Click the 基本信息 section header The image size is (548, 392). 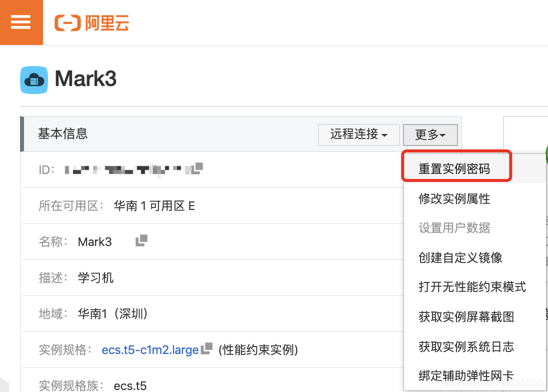[x=63, y=133]
